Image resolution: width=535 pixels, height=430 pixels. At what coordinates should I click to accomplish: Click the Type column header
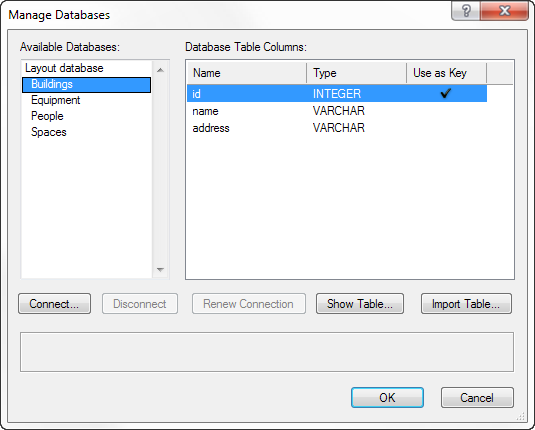357,73
